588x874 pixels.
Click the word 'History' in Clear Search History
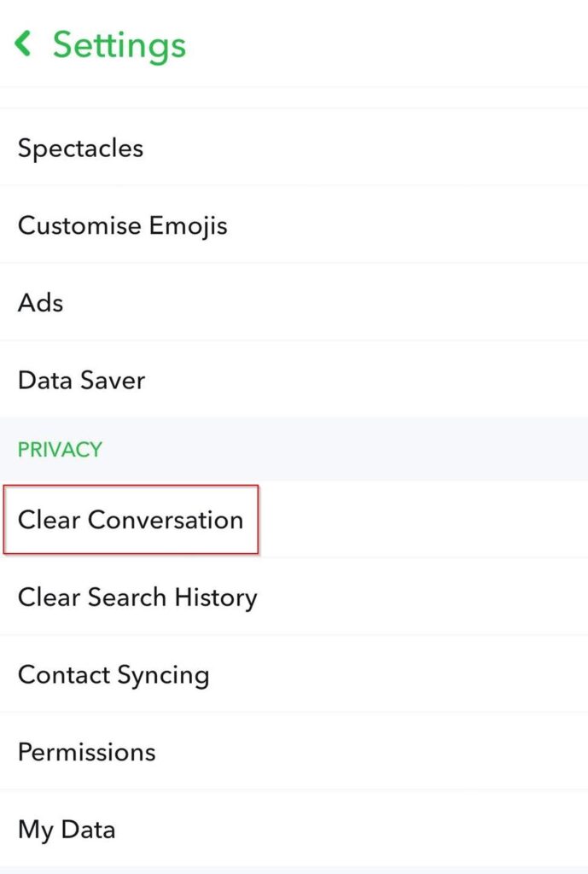(x=216, y=597)
